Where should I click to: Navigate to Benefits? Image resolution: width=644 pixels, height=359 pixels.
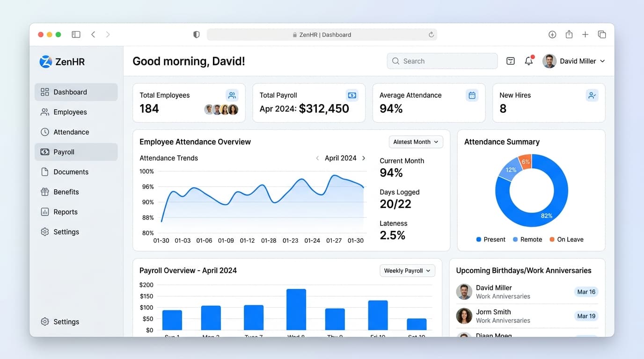(x=76, y=192)
